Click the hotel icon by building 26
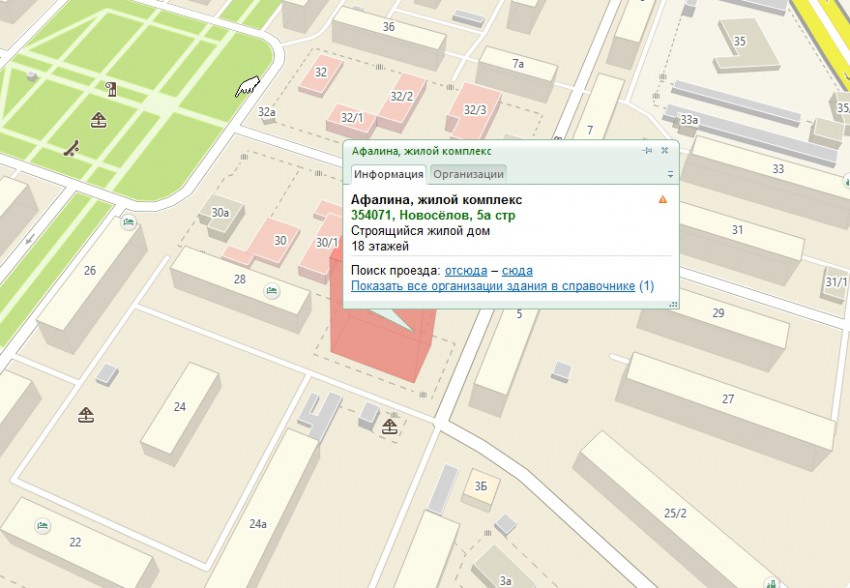This screenshot has width=850, height=588. click(x=129, y=222)
